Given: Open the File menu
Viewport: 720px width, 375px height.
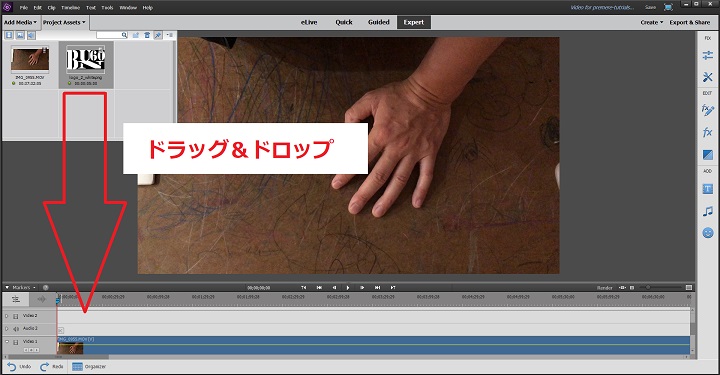Looking at the screenshot, I should (24, 8).
